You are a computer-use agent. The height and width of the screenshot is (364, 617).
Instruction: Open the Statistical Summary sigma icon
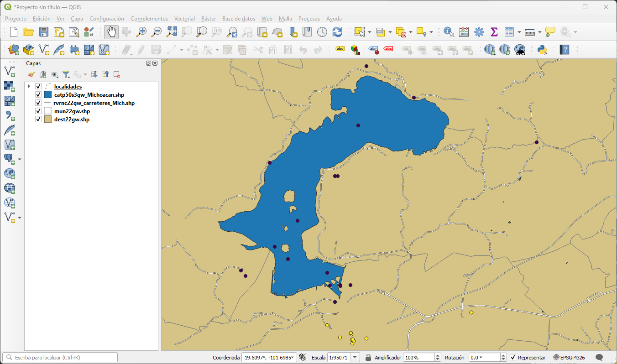point(494,32)
